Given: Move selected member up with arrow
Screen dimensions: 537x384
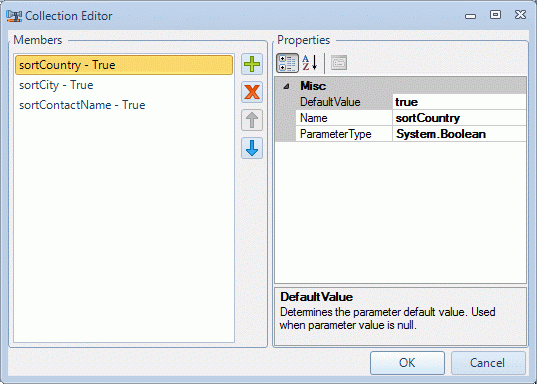Looking at the screenshot, I should tap(252, 120).
